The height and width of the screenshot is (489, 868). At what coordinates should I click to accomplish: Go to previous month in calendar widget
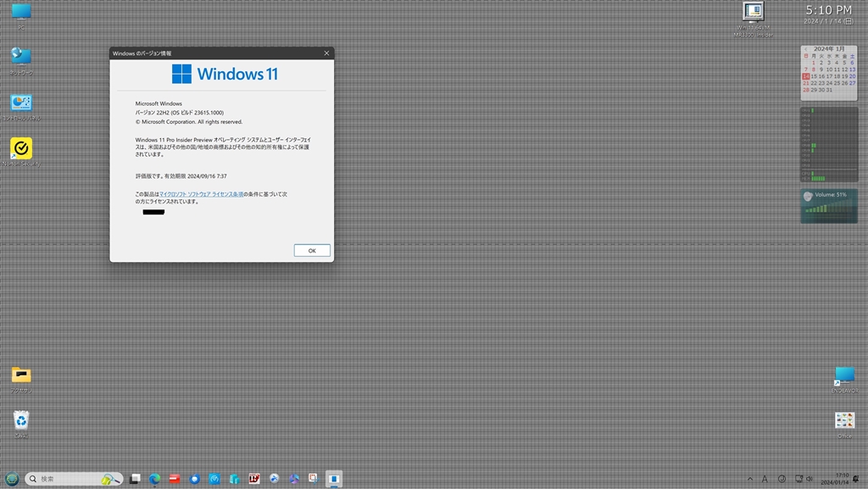click(x=805, y=49)
